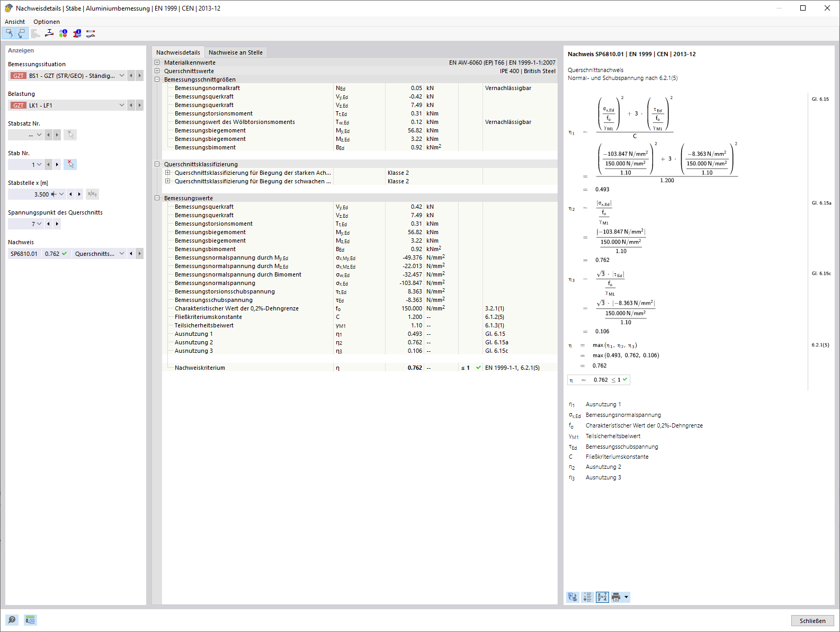The width and height of the screenshot is (840, 632).
Task: Go to next Stab Nr.
Action: coord(57,165)
